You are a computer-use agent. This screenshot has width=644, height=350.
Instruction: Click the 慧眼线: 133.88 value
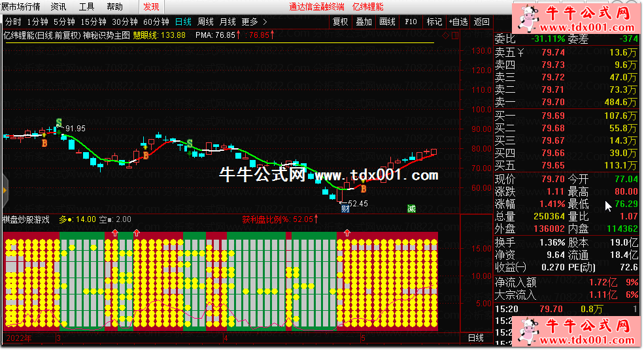pyautogui.click(x=159, y=35)
